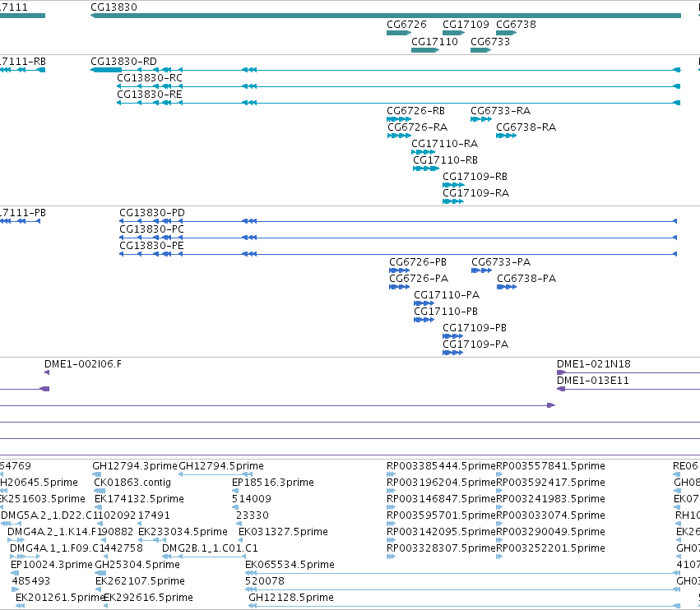The width and height of the screenshot is (700, 610).
Task: Click the RP003557841.5prime EST label
Action: pyautogui.click(x=551, y=466)
